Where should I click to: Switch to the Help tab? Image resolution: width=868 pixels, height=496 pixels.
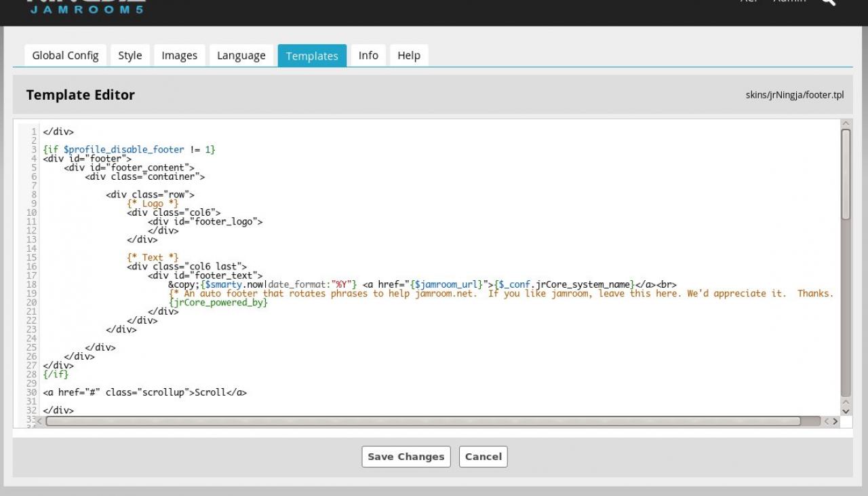pyautogui.click(x=409, y=56)
